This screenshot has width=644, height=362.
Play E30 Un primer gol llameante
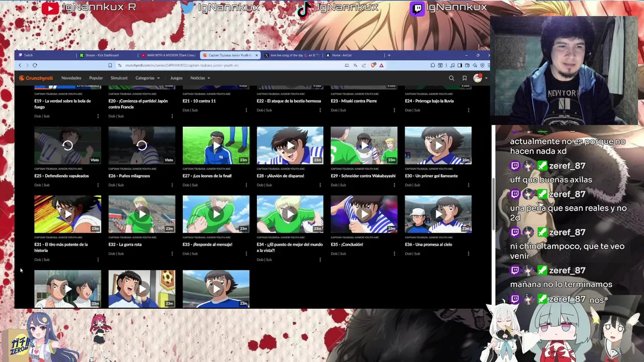438,145
